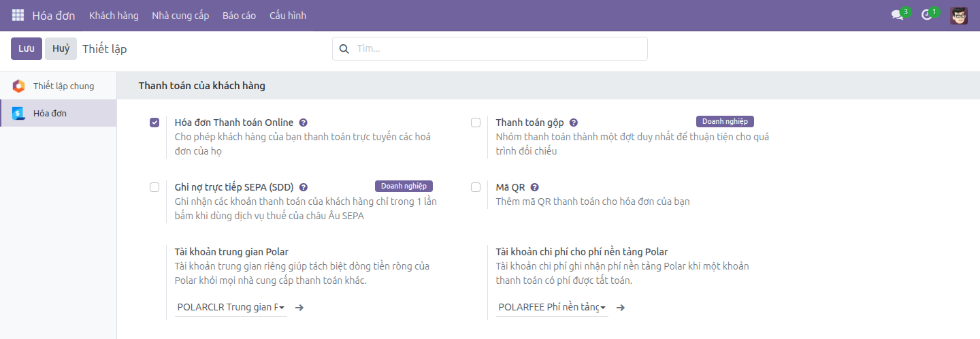Viewport: 980px width, 339px height.
Task: Enable the Ghi nợ trực tiếp SEPA checkbox
Action: click(154, 187)
